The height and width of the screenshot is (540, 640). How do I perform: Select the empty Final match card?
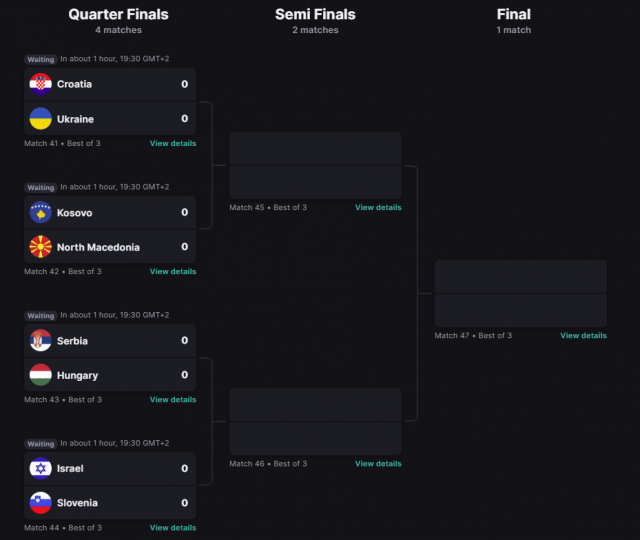(x=520, y=293)
